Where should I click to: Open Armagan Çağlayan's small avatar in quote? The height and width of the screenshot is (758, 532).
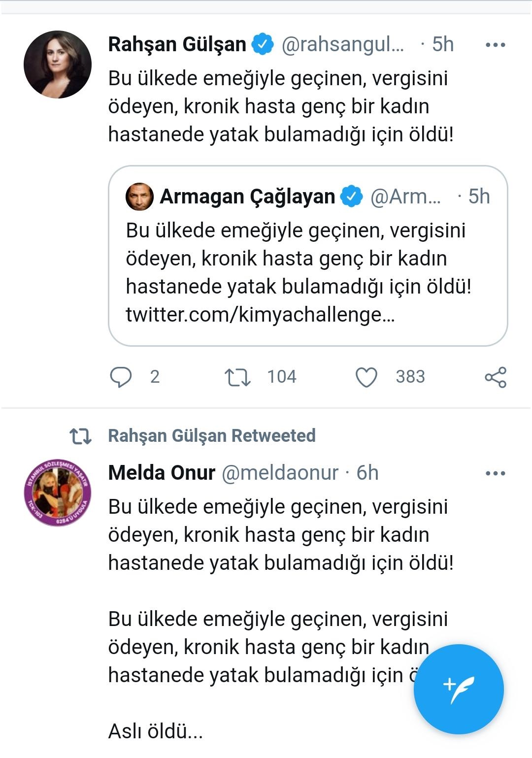pyautogui.click(x=140, y=197)
